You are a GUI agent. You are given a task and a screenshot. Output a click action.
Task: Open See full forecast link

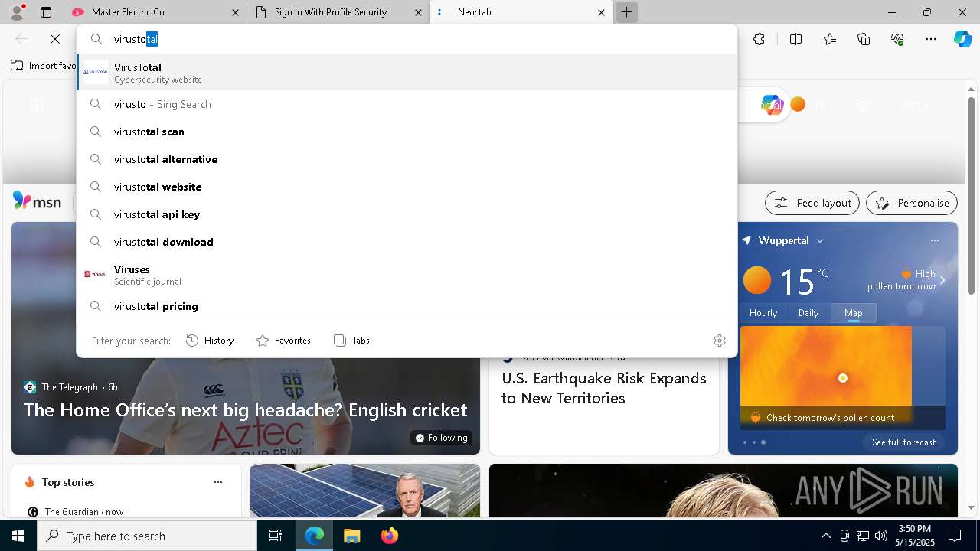903,442
